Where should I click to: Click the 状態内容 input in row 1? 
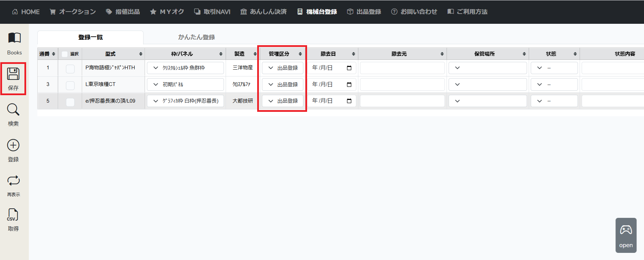click(613, 68)
